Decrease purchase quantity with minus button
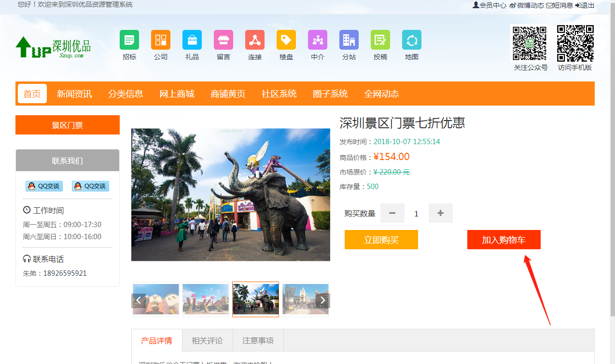 (392, 213)
